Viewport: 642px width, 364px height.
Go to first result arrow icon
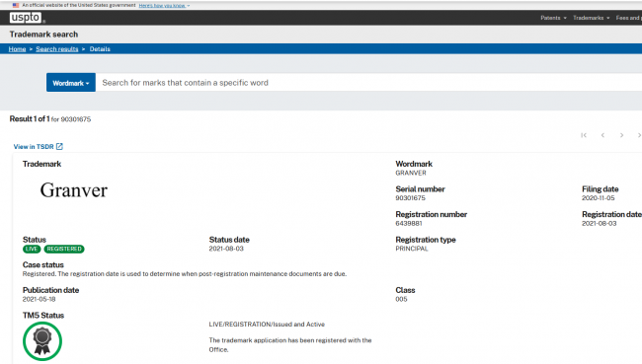[584, 135]
